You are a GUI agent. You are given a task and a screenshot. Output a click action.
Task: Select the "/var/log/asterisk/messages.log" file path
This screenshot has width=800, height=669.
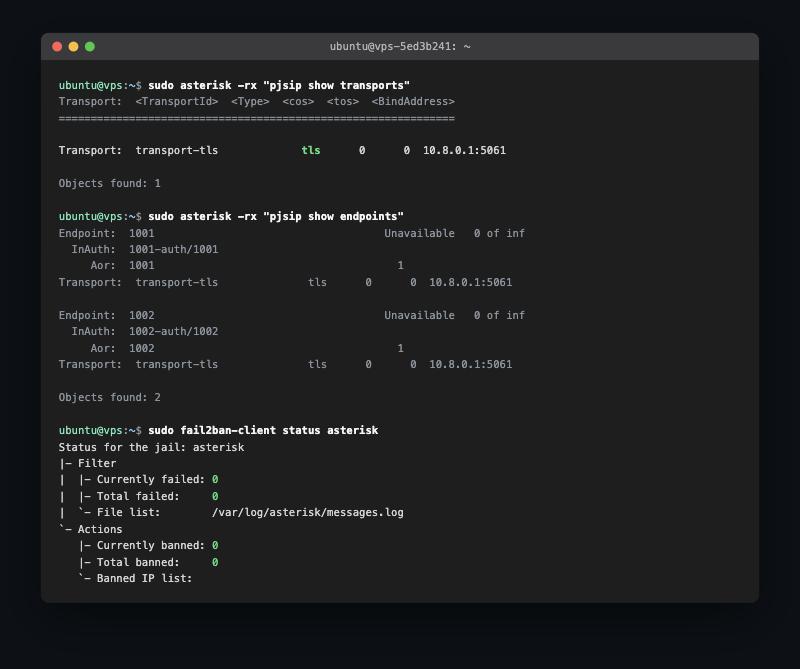(x=308, y=512)
